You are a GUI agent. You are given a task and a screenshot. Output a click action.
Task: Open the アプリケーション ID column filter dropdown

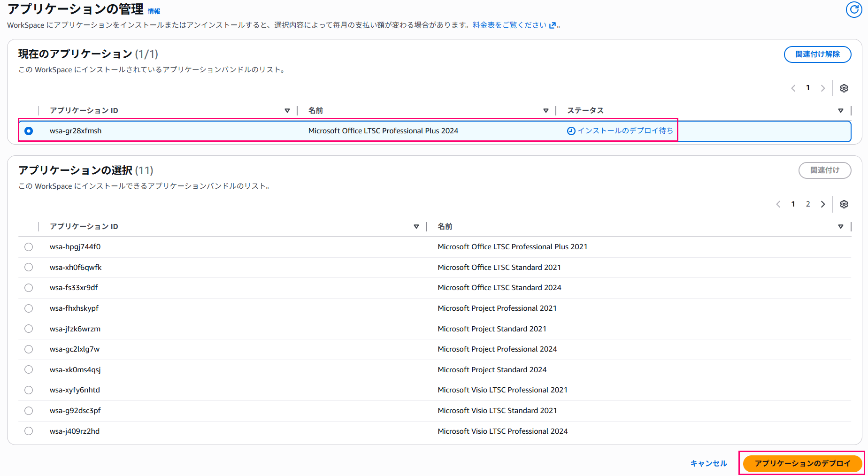click(x=287, y=110)
